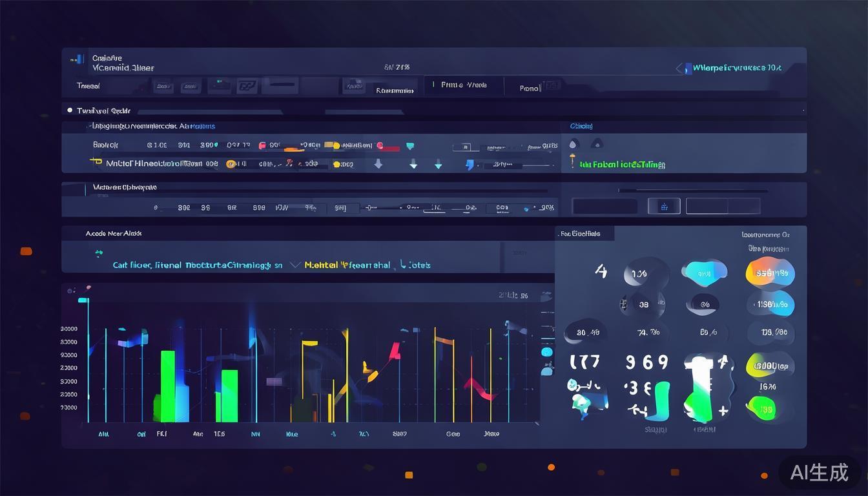This screenshot has height=496, width=868.
Task: Toggle the red dot indicator in first row
Action: point(380,146)
